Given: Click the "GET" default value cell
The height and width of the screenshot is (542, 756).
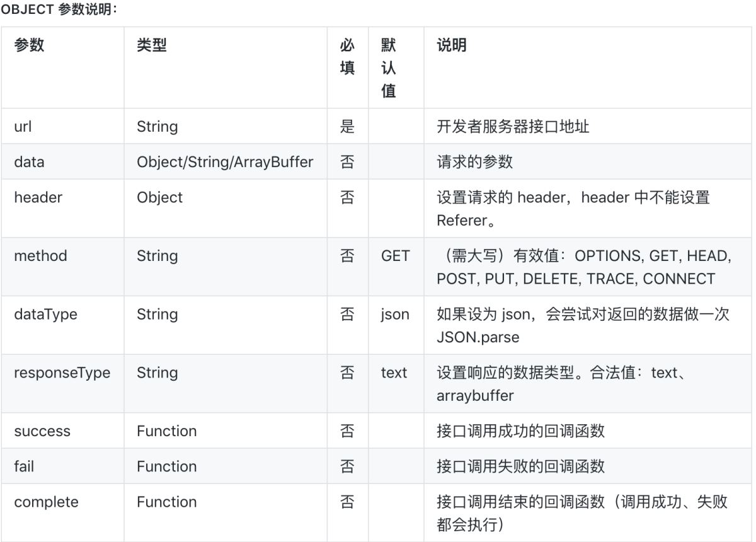Looking at the screenshot, I should point(395,256).
